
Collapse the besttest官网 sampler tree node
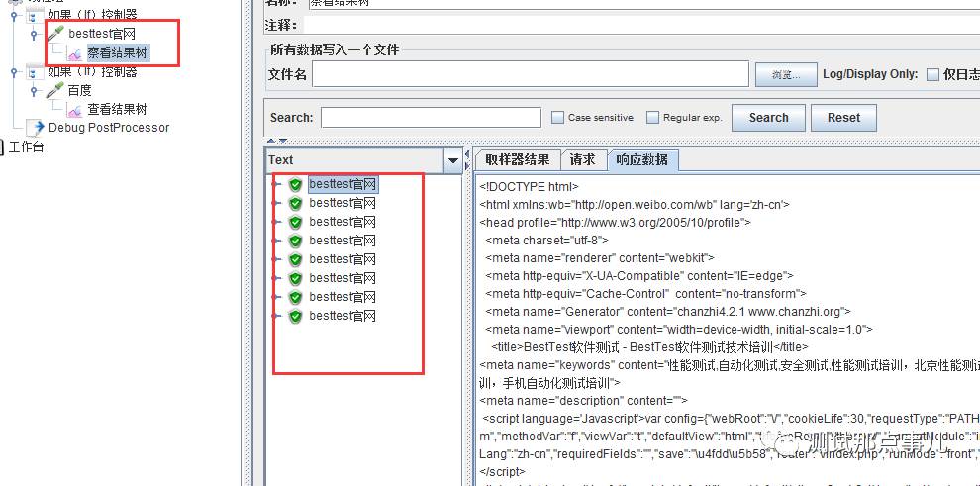click(x=35, y=35)
